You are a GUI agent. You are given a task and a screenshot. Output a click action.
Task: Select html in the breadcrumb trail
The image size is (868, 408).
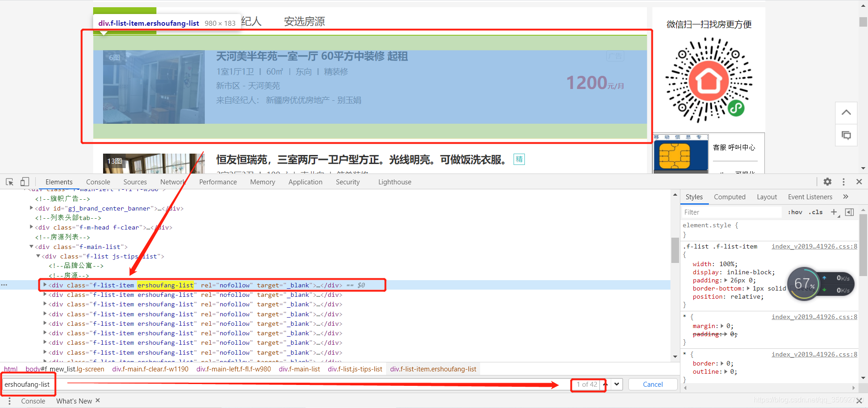coord(11,369)
